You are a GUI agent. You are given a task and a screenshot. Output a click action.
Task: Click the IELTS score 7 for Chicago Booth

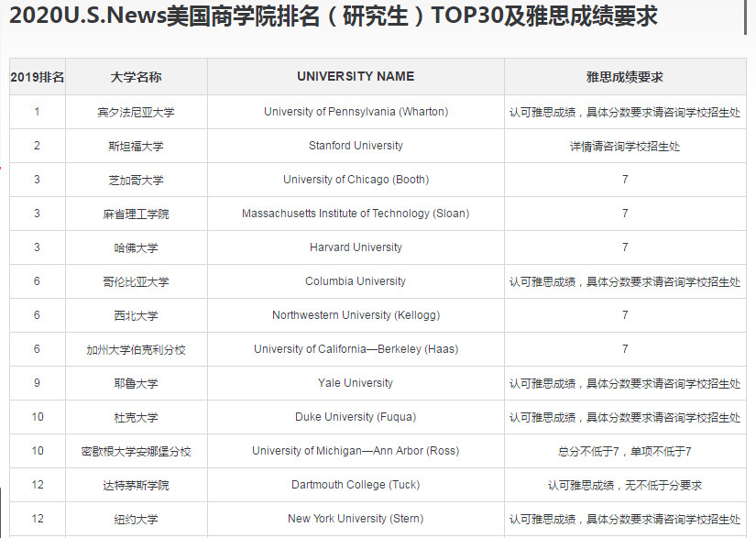pos(625,180)
